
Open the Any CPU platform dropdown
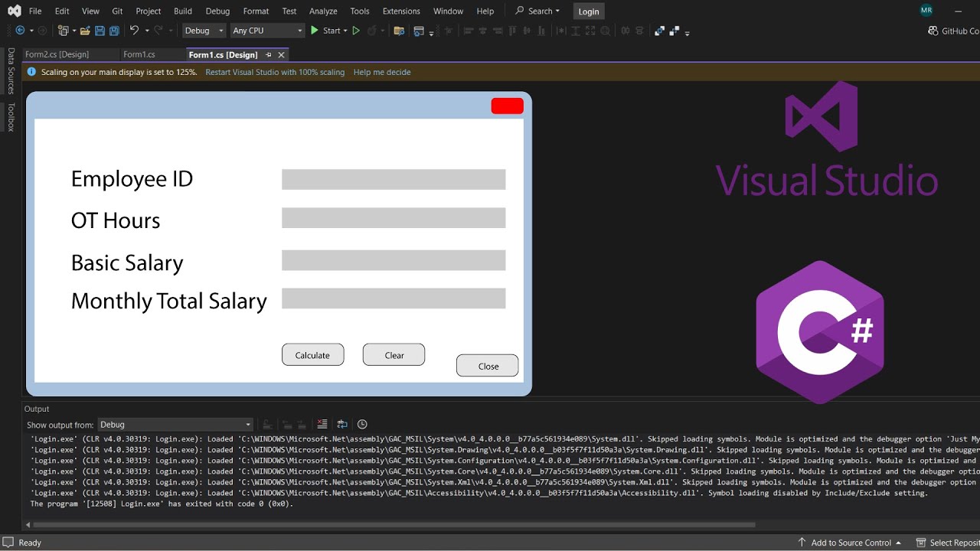(268, 31)
